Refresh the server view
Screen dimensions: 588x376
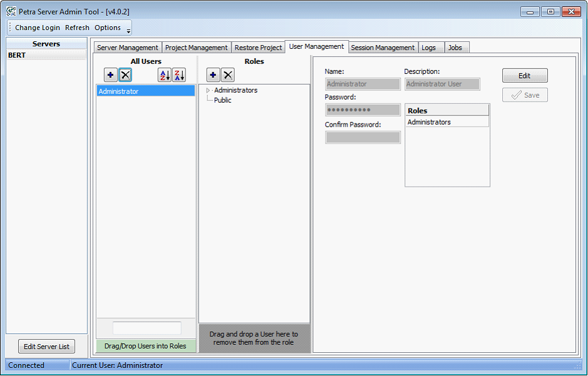click(77, 28)
